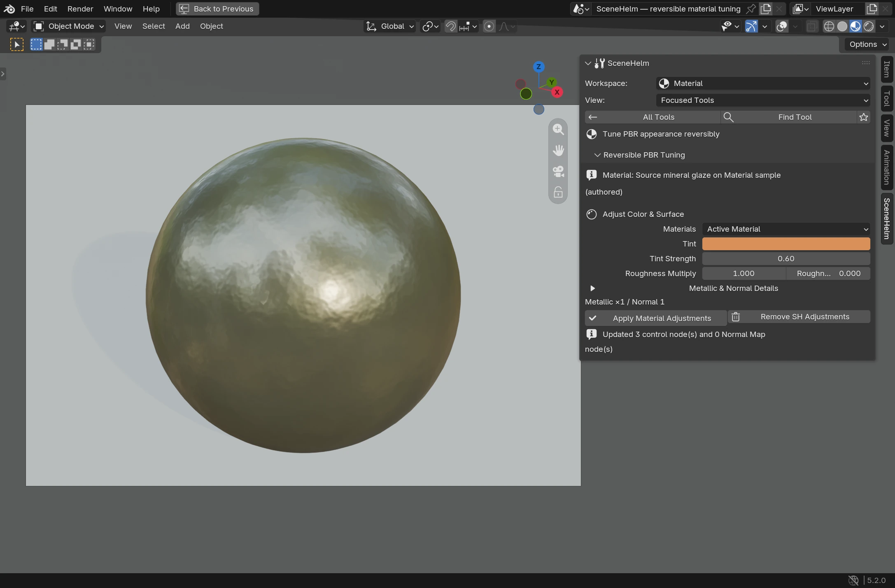Click the Find Tool magnifier icon
The width and height of the screenshot is (895, 588).
tap(728, 117)
